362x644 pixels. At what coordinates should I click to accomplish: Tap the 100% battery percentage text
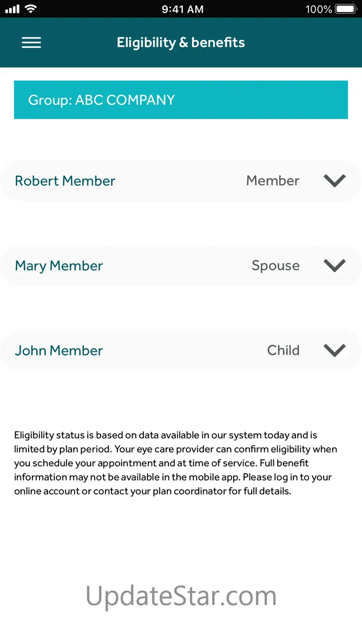[x=318, y=9]
